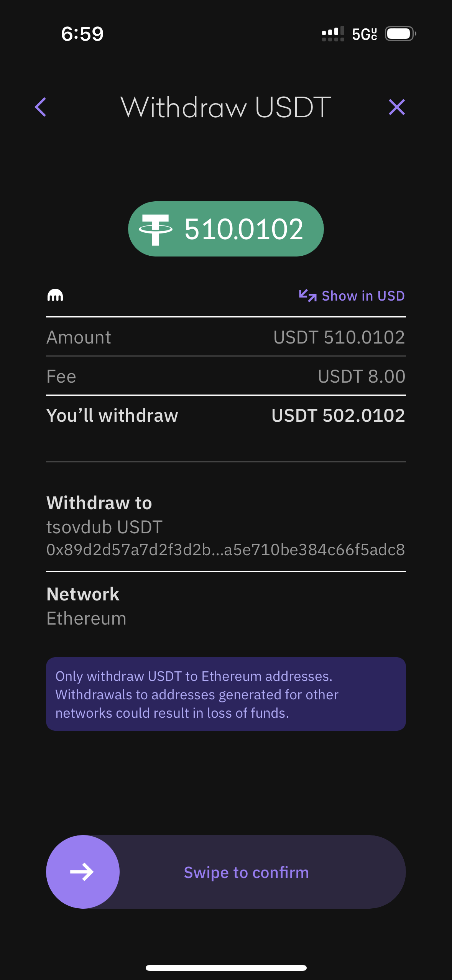Screen dimensions: 452x980
Task: Tap the Tether logo icon
Action: click(x=156, y=229)
